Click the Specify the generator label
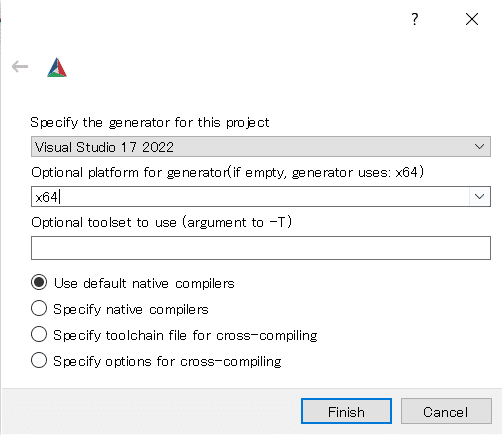The width and height of the screenshot is (503, 435). pos(150,123)
